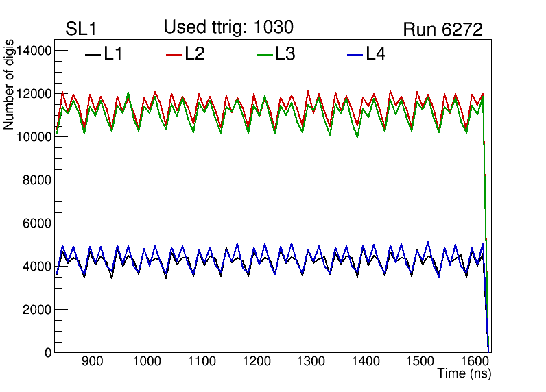Click the red L2 legend line sample

coord(175,54)
